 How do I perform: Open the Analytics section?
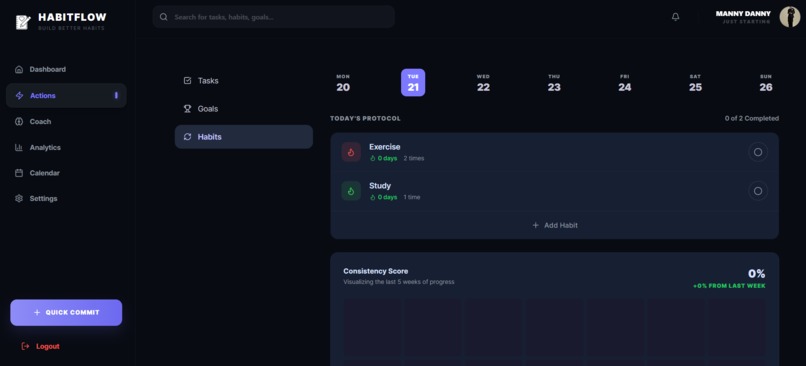coord(66,148)
